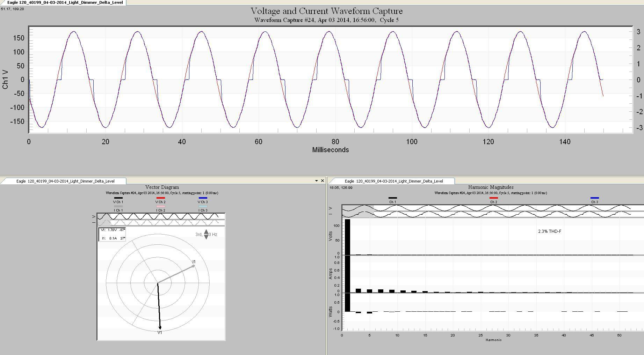Click the up arrow to select next harmonic
Viewport: 644px width, 355px height.
tap(206, 232)
